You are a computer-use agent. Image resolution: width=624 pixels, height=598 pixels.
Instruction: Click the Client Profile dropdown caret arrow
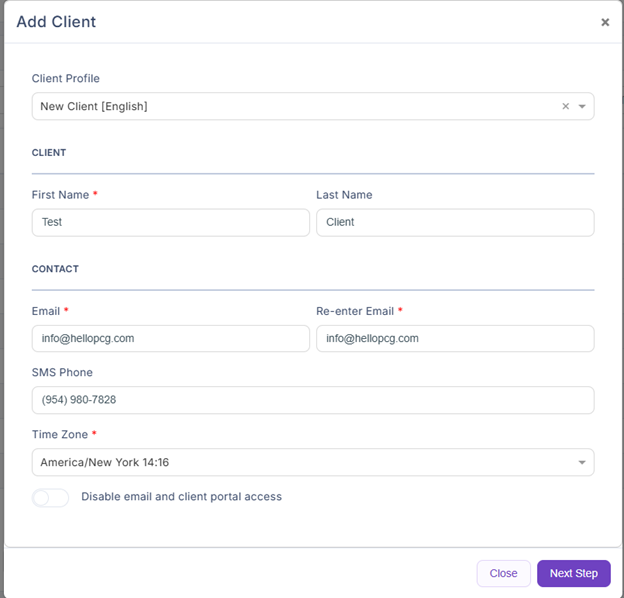click(582, 106)
